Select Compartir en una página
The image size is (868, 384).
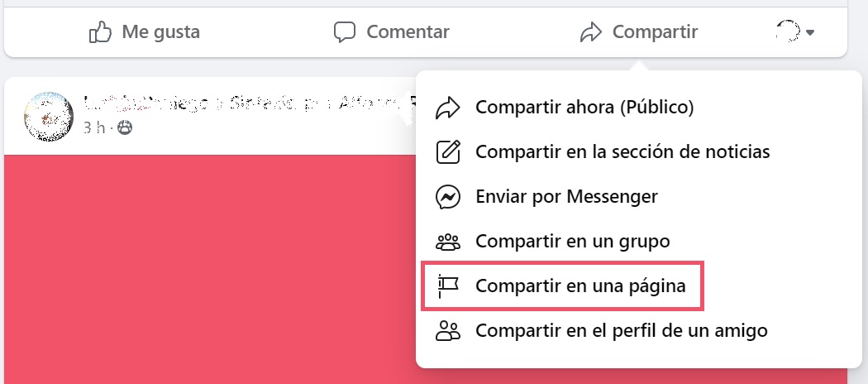pyautogui.click(x=580, y=286)
